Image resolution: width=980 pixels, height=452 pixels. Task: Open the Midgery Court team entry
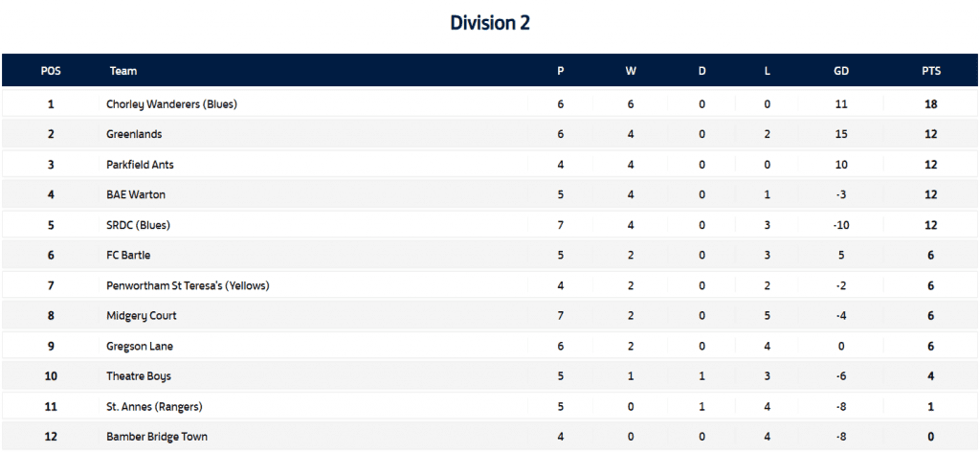pos(142,316)
